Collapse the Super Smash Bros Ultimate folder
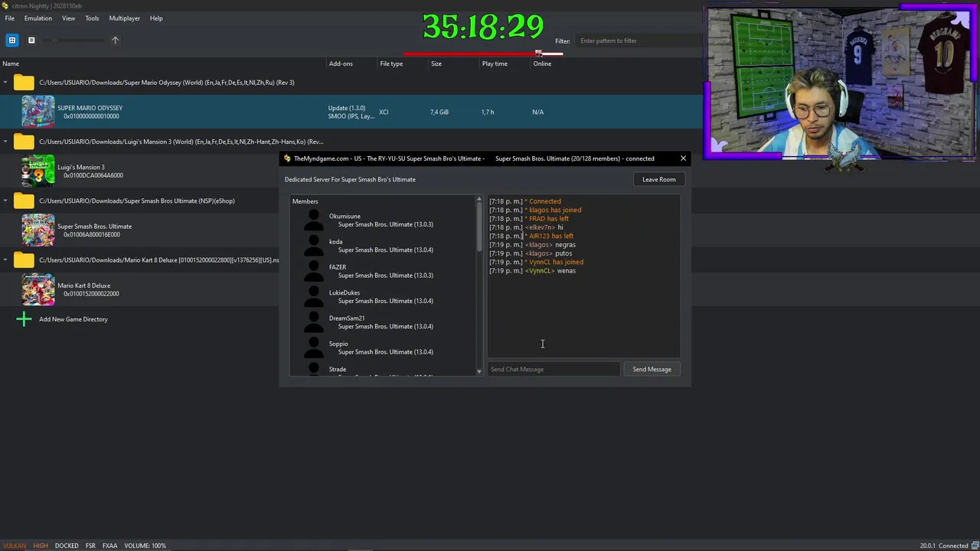980x551 pixels. (x=5, y=201)
